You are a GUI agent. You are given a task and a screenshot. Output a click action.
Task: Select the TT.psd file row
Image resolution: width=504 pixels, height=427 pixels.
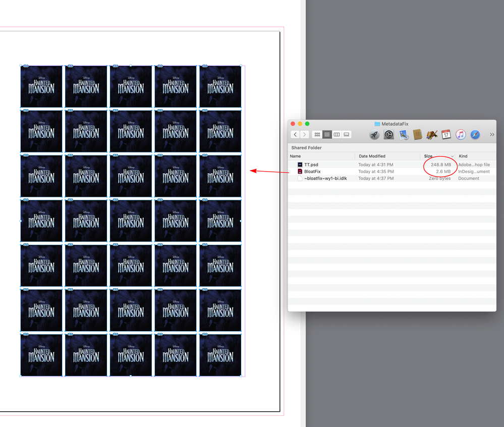(323, 164)
